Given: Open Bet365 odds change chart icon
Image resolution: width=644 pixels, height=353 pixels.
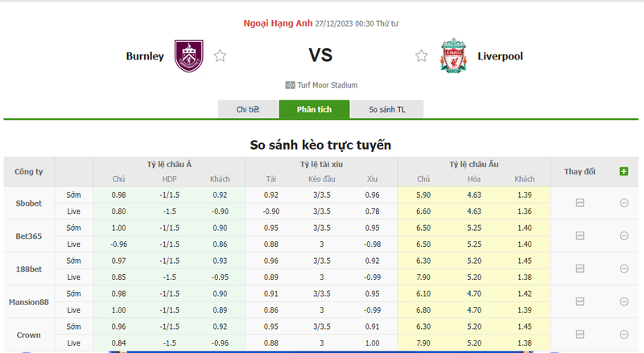Looking at the screenshot, I should pyautogui.click(x=580, y=236).
